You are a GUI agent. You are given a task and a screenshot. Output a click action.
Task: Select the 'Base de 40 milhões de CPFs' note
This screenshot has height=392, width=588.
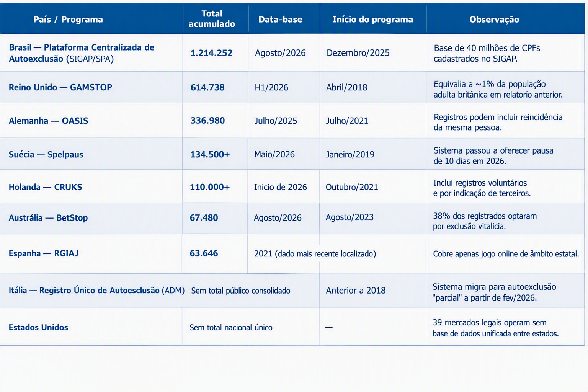point(487,53)
